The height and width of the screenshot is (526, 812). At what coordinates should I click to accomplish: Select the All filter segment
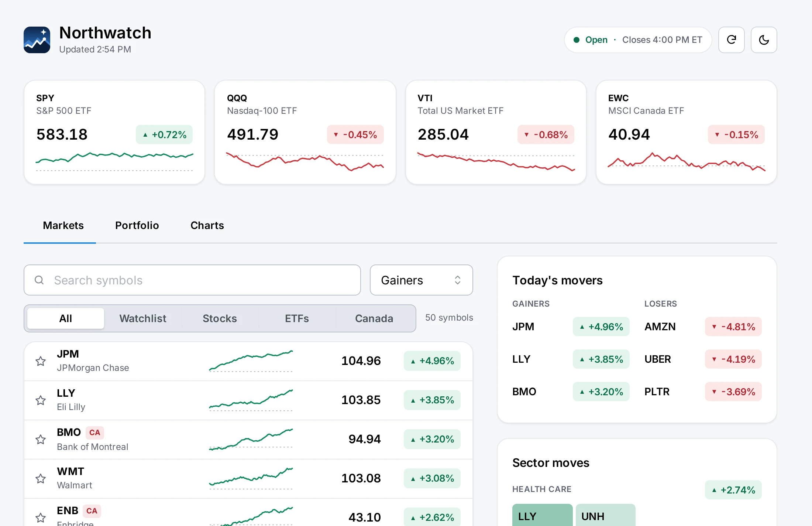pyautogui.click(x=66, y=318)
